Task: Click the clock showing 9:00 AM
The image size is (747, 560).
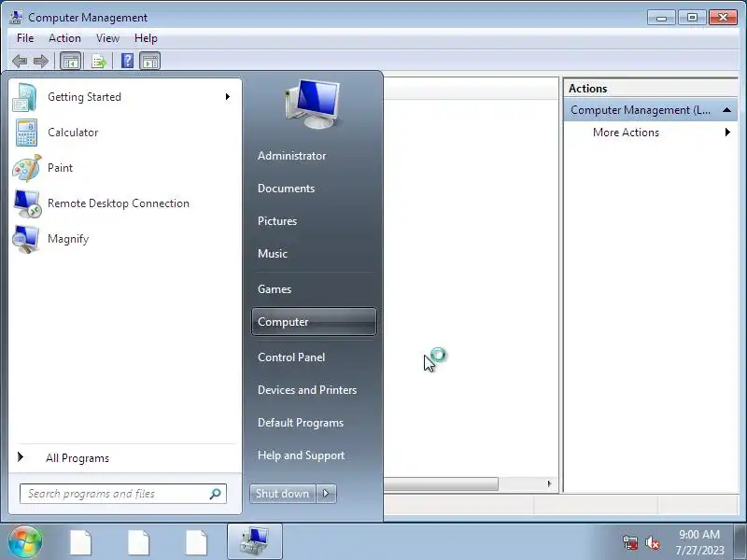Action: click(699, 535)
